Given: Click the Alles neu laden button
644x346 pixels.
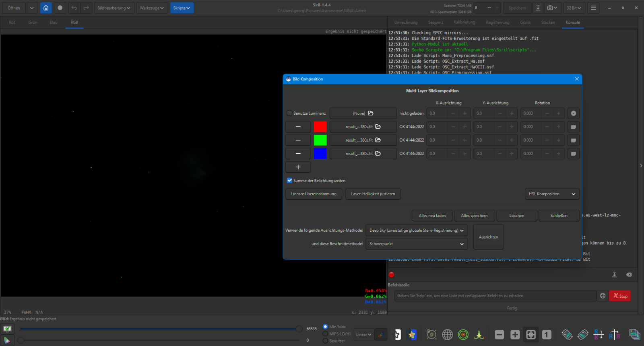Looking at the screenshot, I should point(432,216).
